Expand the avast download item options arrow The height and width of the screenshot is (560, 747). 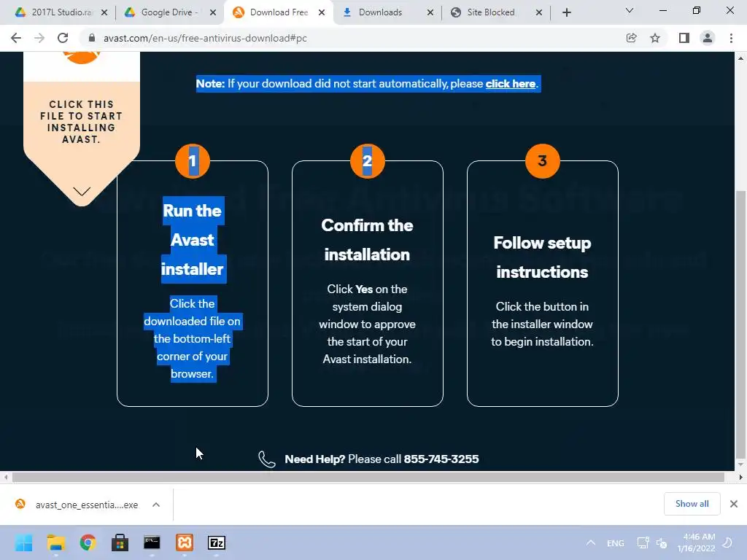(156, 505)
